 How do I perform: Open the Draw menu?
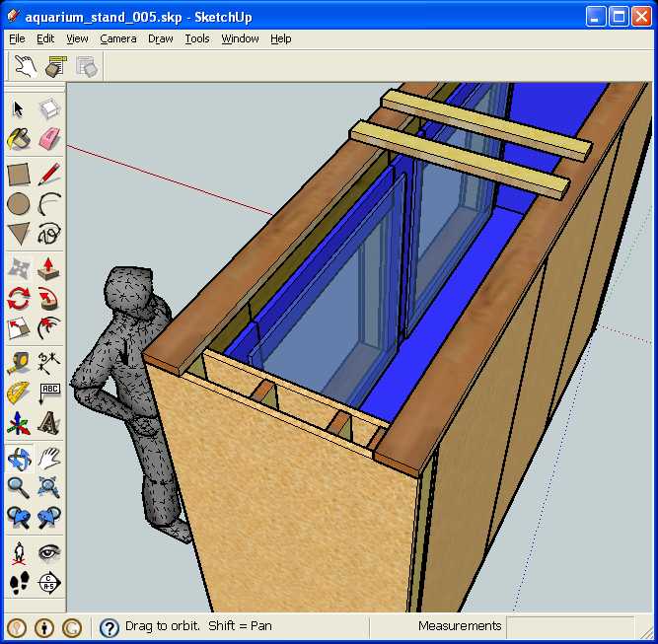pos(160,38)
